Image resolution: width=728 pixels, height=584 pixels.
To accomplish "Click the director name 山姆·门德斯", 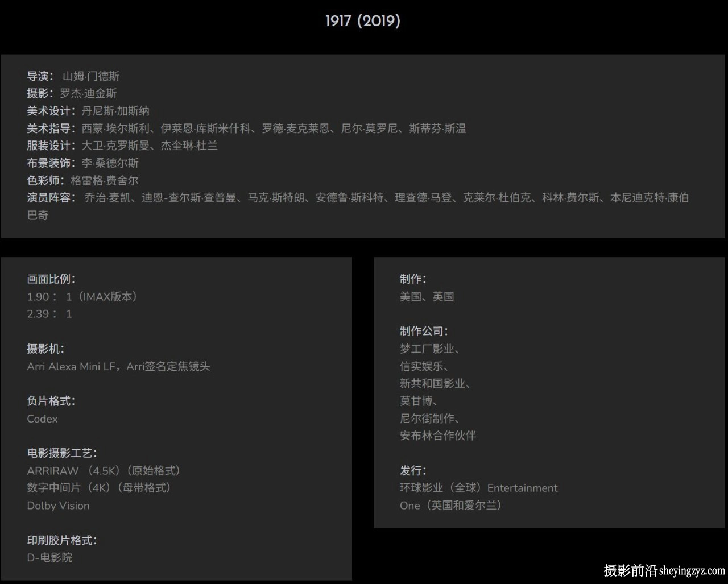I will (x=91, y=76).
